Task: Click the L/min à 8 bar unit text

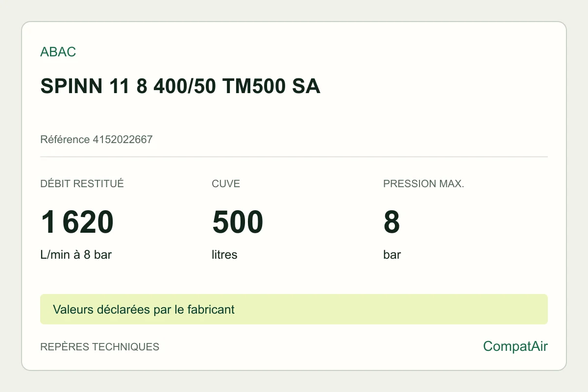Action: [76, 255]
